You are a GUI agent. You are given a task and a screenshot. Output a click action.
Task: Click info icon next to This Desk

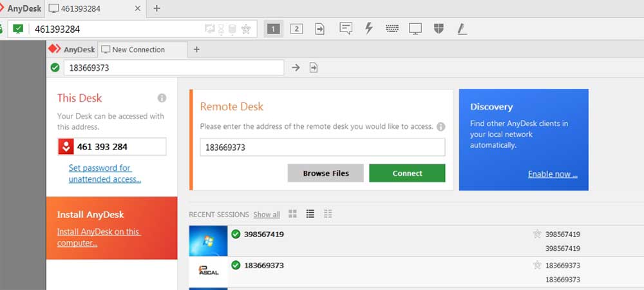[x=162, y=98]
